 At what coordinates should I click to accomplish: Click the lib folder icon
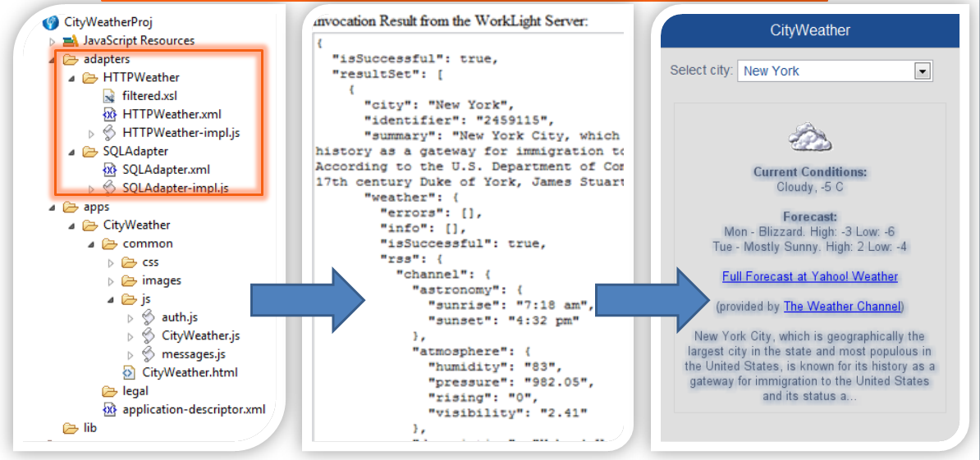70,428
